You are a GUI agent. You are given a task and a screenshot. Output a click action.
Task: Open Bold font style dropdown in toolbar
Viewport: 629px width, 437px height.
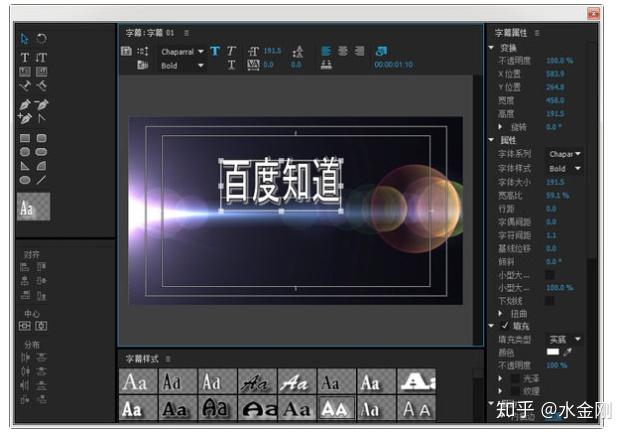182,65
